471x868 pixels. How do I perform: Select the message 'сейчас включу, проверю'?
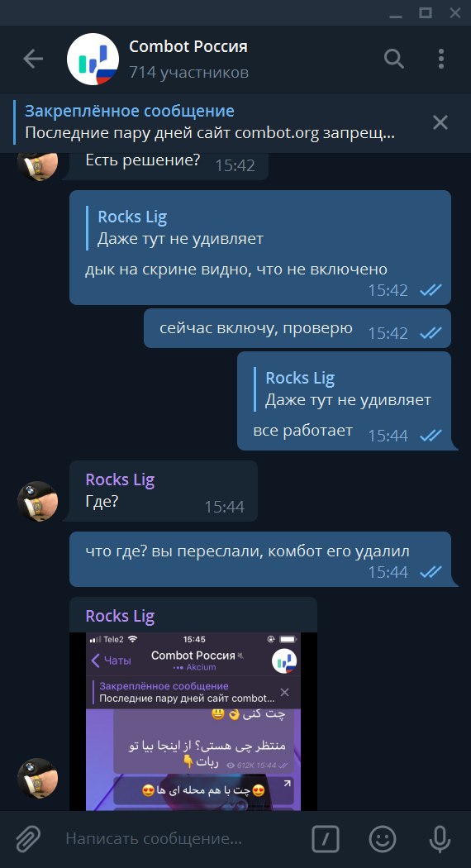click(297, 329)
